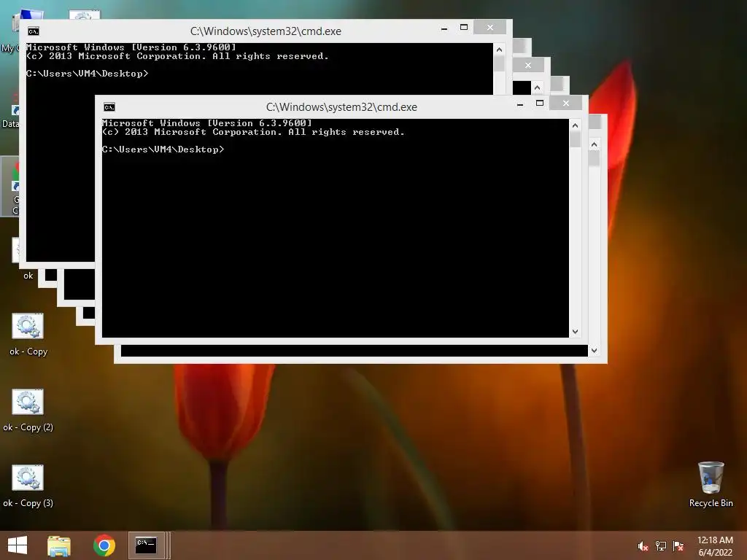Image resolution: width=747 pixels, height=560 pixels.
Task: Open system menu icon of back-left cmd window
Action: [34, 31]
